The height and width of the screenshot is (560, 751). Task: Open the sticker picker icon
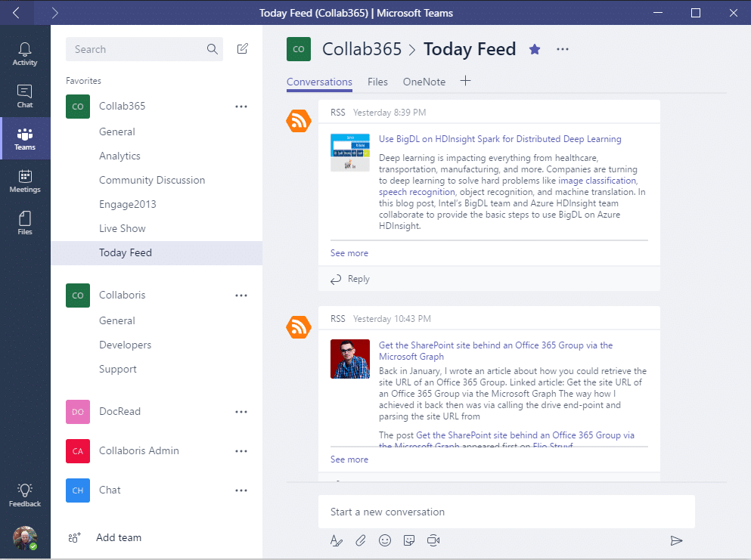tap(409, 541)
